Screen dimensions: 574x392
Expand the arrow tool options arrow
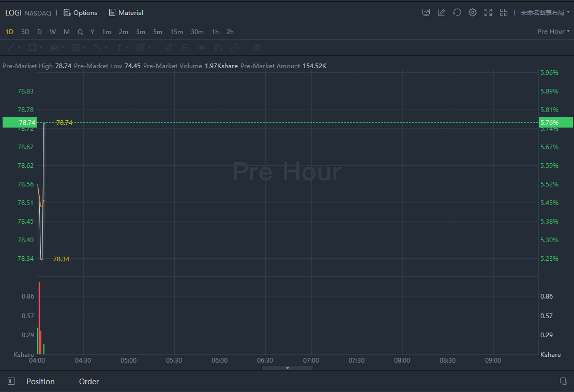[x=106, y=48]
